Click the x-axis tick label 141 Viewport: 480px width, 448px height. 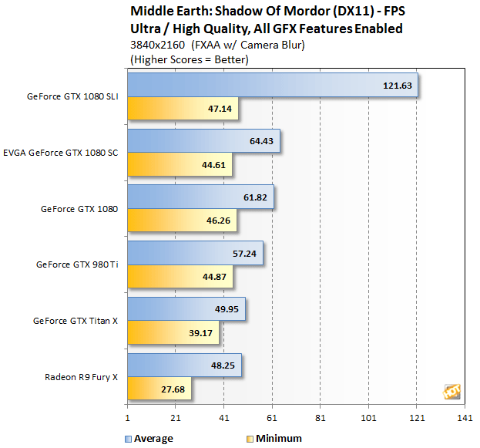[465, 418]
